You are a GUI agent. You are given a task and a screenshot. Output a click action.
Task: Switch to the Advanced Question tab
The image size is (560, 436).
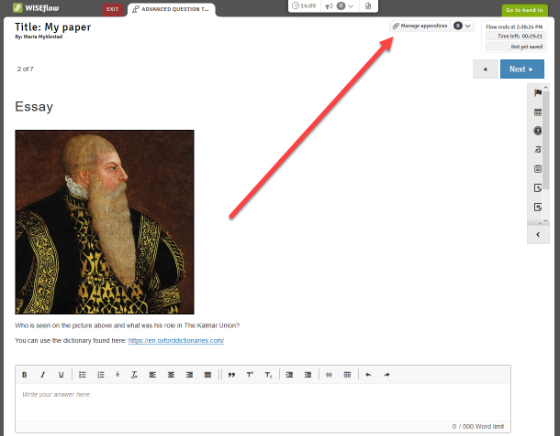click(171, 9)
